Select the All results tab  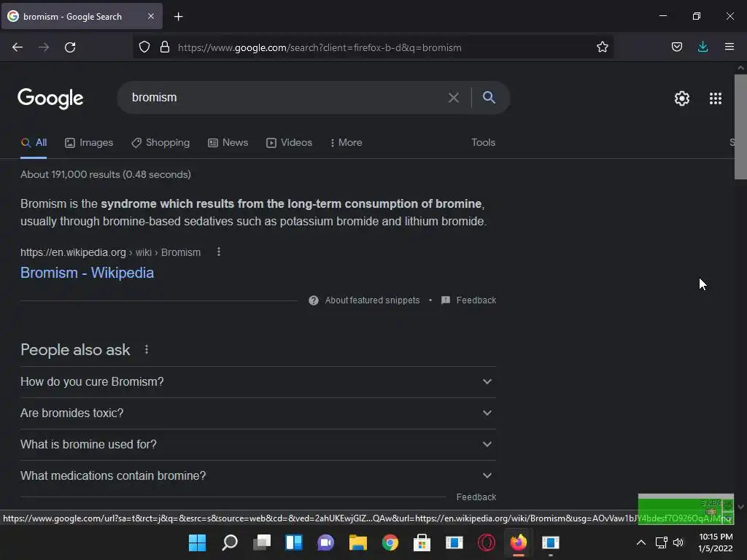34,143
